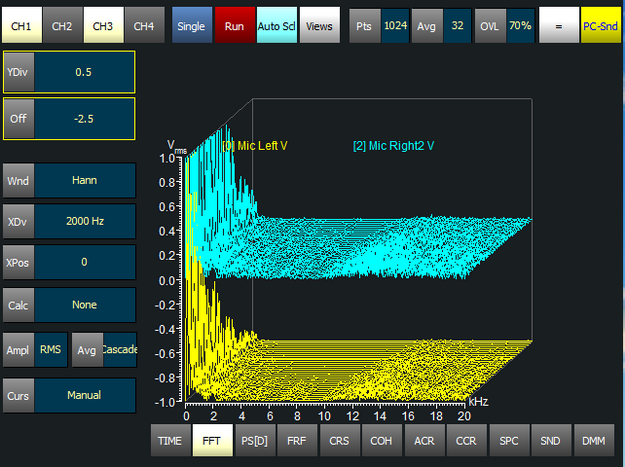The image size is (625, 467).
Task: Toggle channel CH3 display
Action: click(103, 24)
